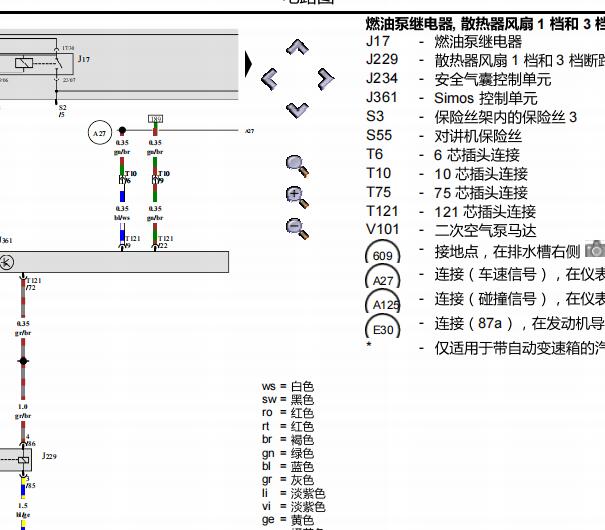The height and width of the screenshot is (530, 605).
Task: Click the color code bl = 蓝色
Action: point(288,467)
